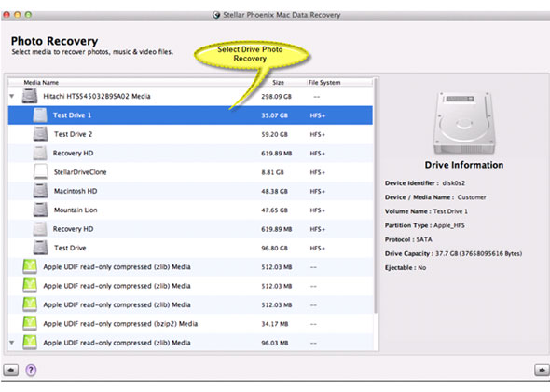Click the 34.17 MB size value
Viewport: 550px width, 392px height.
275,324
